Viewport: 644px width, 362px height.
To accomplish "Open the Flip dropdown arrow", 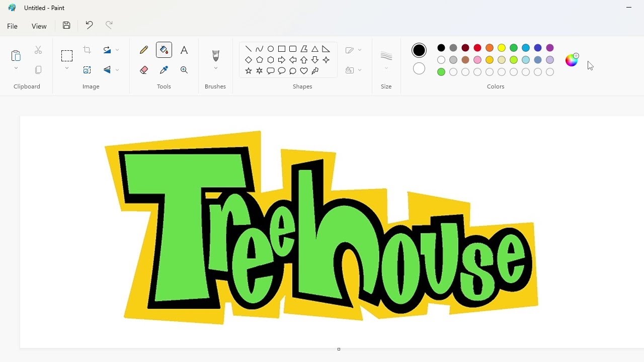I will (117, 70).
